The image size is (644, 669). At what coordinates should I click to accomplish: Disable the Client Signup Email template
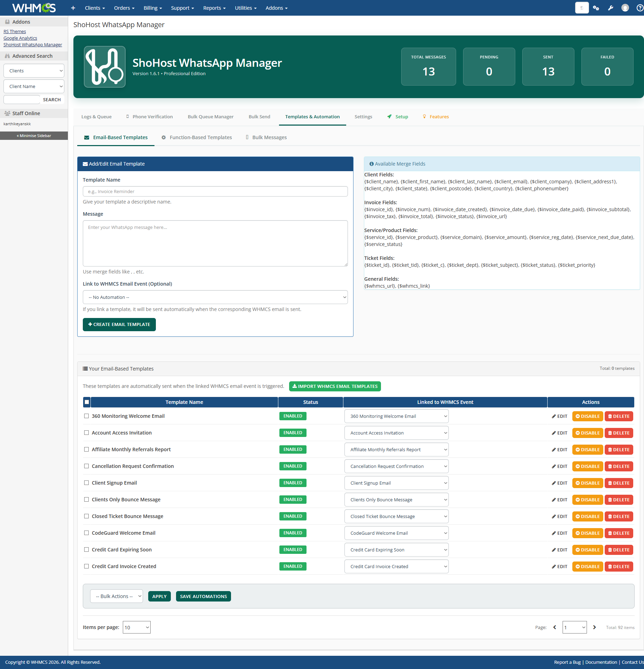588,483
